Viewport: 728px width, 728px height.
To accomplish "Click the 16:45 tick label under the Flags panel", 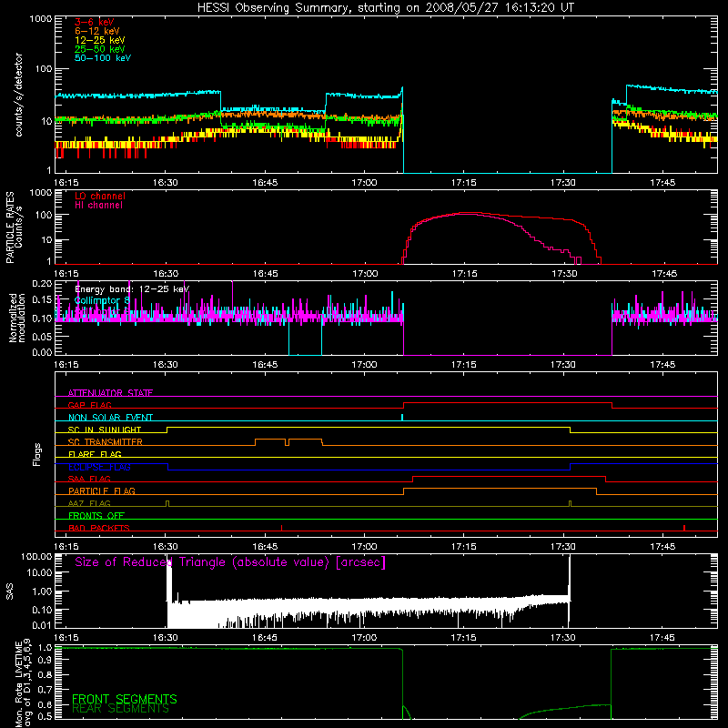I will click(265, 547).
